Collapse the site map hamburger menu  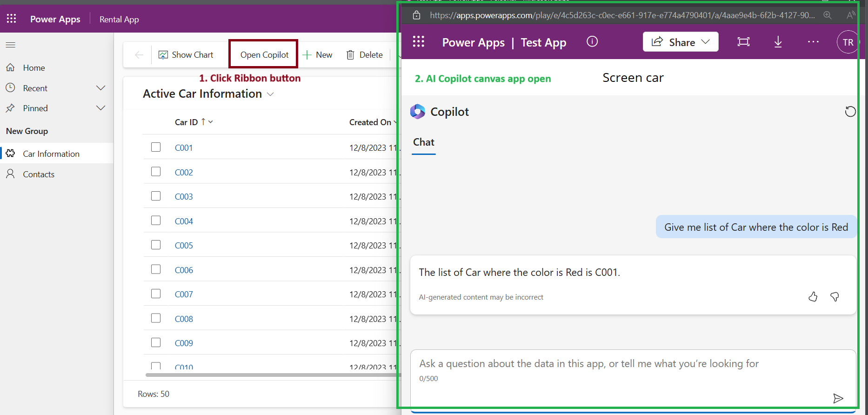[10, 45]
